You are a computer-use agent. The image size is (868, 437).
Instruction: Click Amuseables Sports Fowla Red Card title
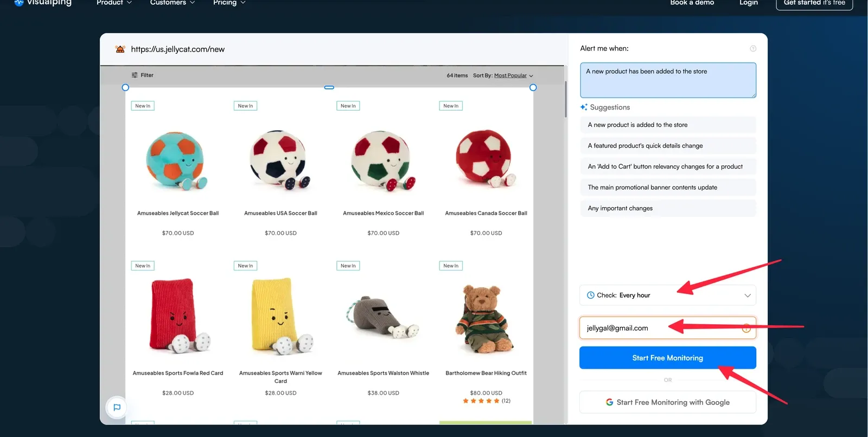(x=178, y=374)
